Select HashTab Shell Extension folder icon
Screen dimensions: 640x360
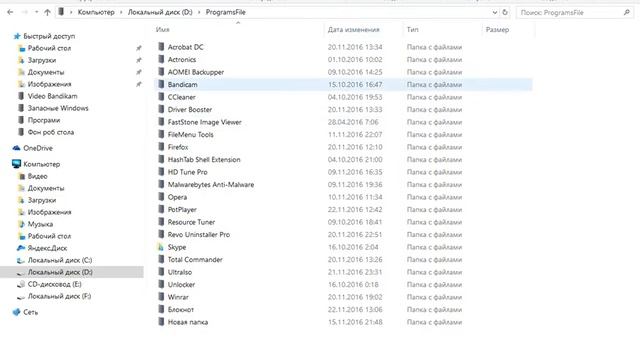point(161,159)
